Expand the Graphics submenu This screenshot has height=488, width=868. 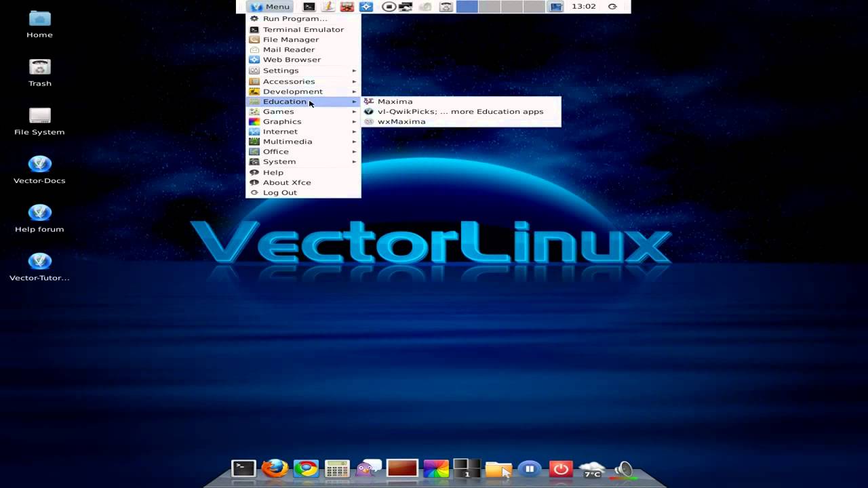tap(282, 121)
